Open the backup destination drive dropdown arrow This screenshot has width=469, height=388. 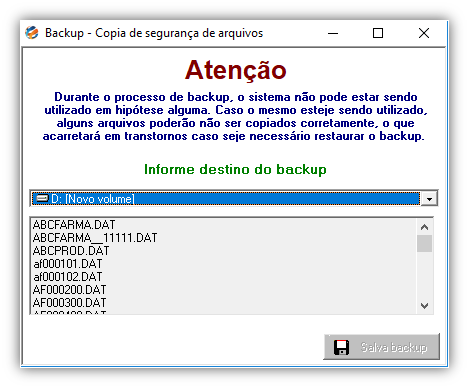[x=429, y=199]
